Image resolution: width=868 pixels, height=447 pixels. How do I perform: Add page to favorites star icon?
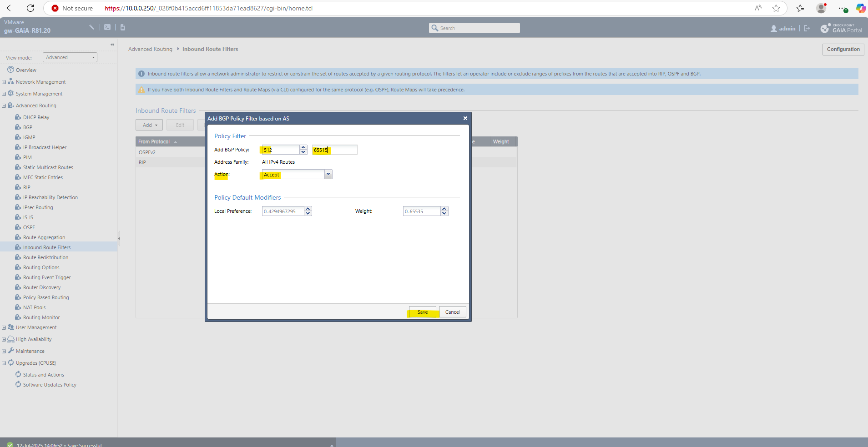point(776,8)
